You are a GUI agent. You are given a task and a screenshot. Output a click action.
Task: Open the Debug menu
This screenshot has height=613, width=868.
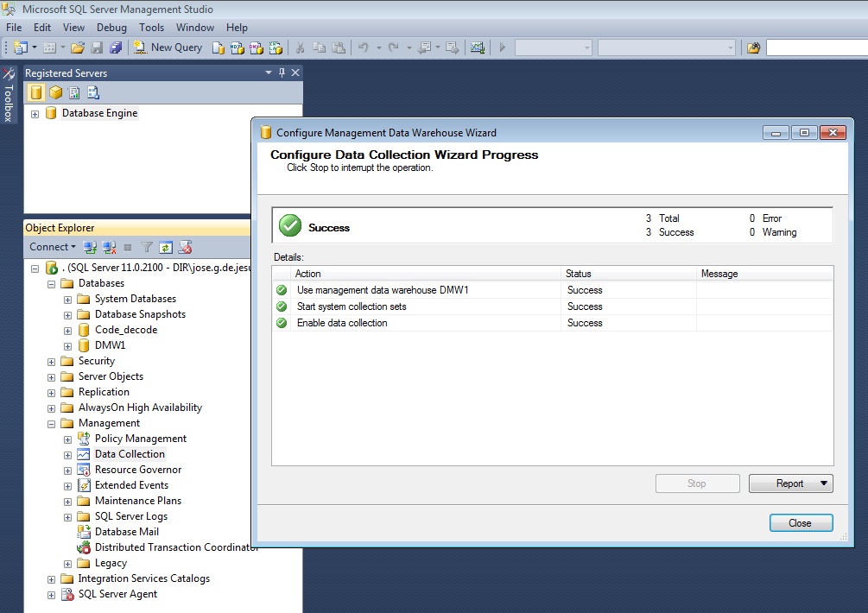(x=111, y=27)
